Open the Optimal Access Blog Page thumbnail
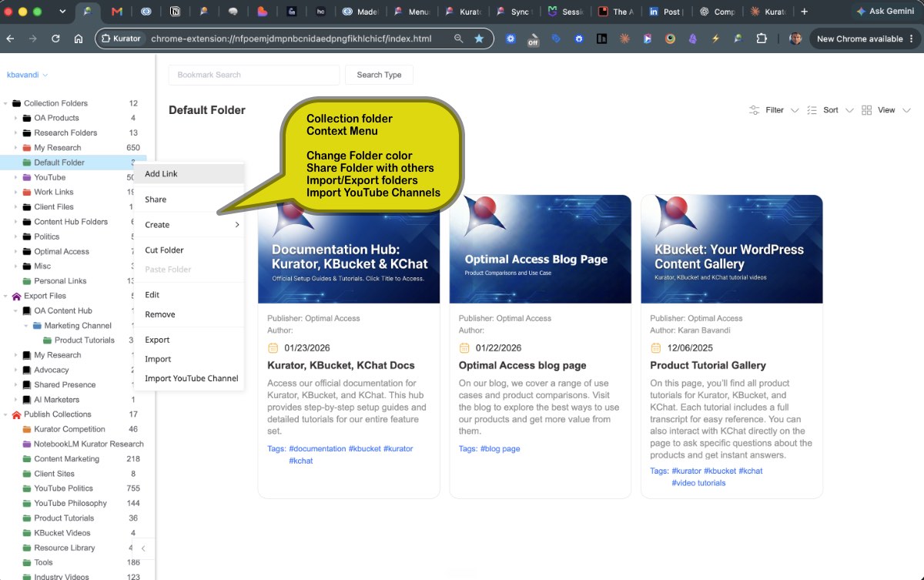 [x=540, y=249]
